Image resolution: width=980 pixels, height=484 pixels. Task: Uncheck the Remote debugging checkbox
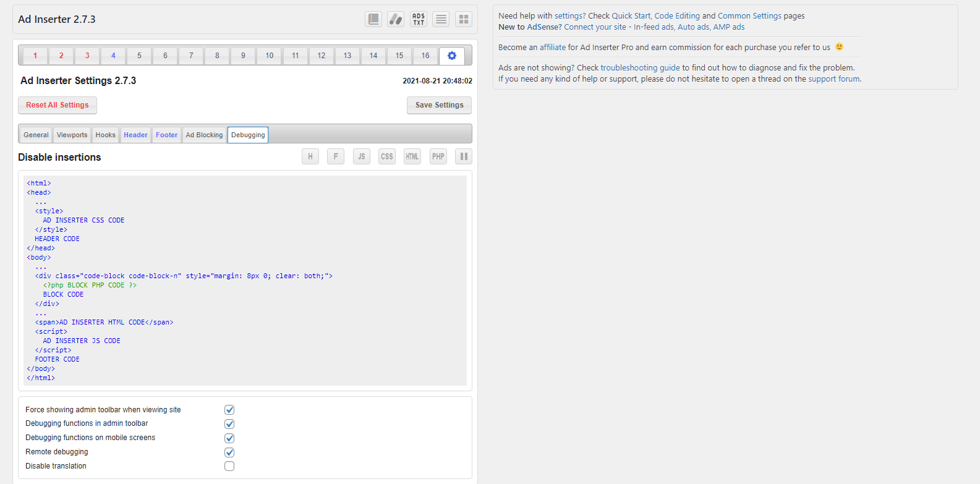pyautogui.click(x=229, y=452)
